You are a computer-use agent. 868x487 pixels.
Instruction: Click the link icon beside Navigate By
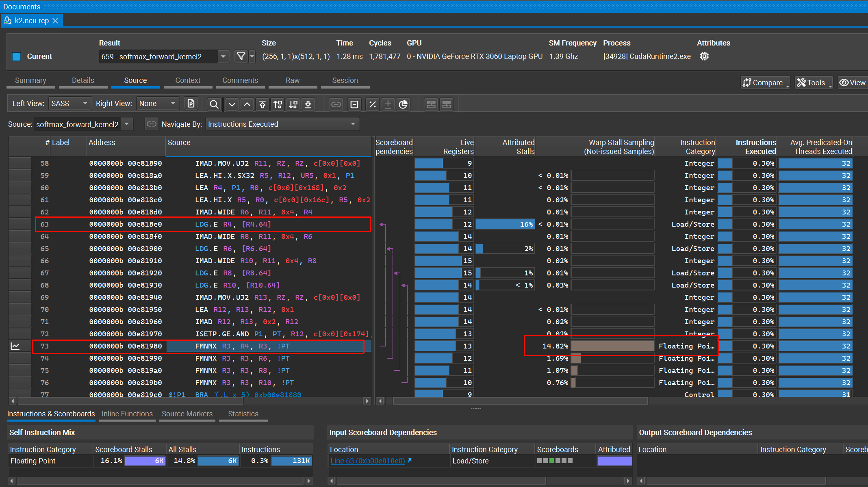pyautogui.click(x=151, y=124)
